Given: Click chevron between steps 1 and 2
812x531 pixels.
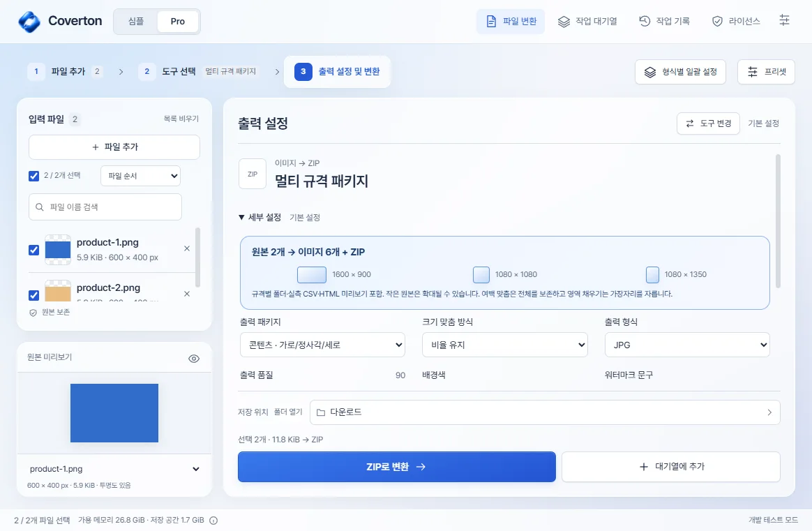Looking at the screenshot, I should tap(121, 72).
